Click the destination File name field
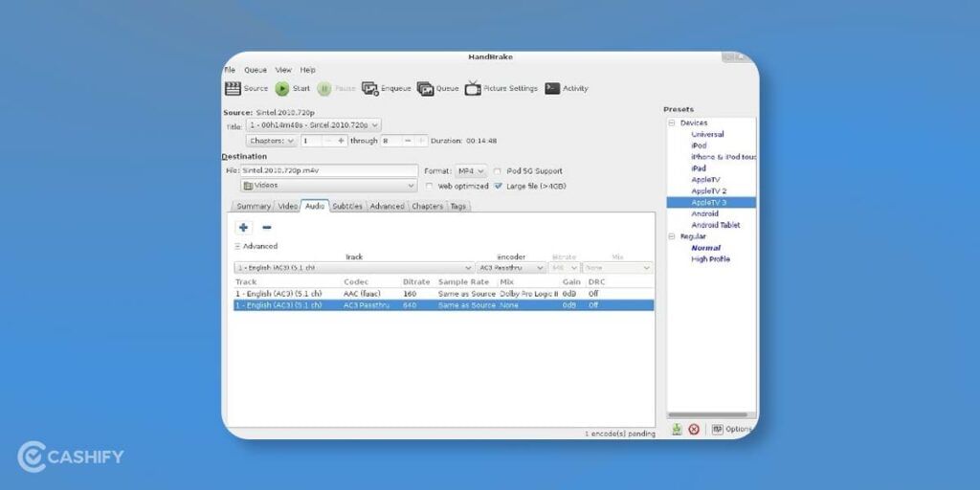Screen dimensions: 980x490 329,170
